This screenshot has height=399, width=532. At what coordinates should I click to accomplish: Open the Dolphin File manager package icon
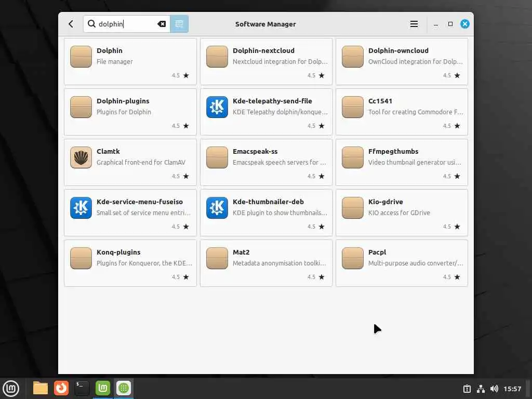(81, 57)
